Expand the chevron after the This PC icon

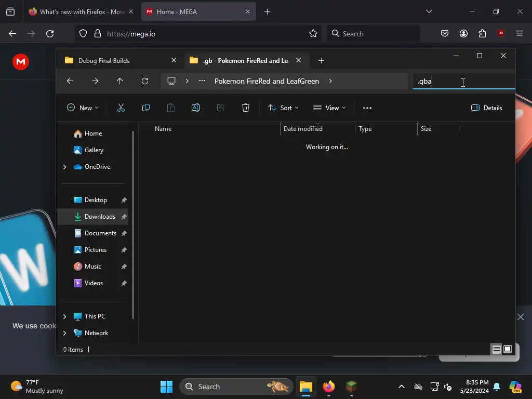pos(187,81)
